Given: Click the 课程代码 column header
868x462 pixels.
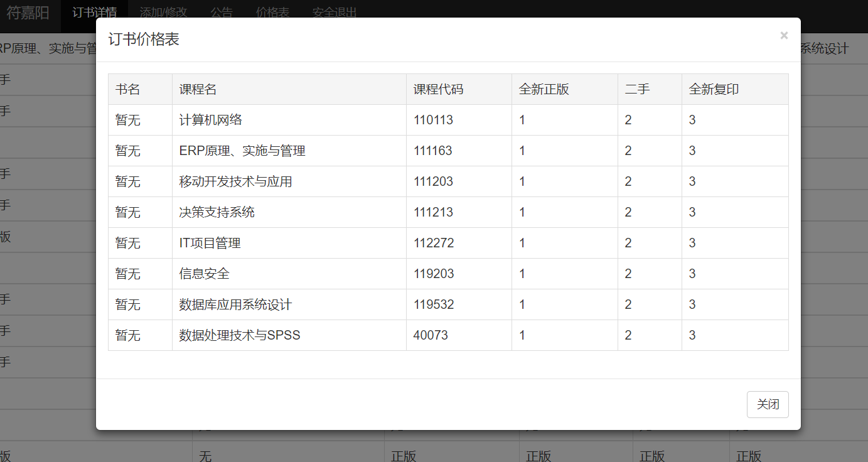Looking at the screenshot, I should [438, 89].
